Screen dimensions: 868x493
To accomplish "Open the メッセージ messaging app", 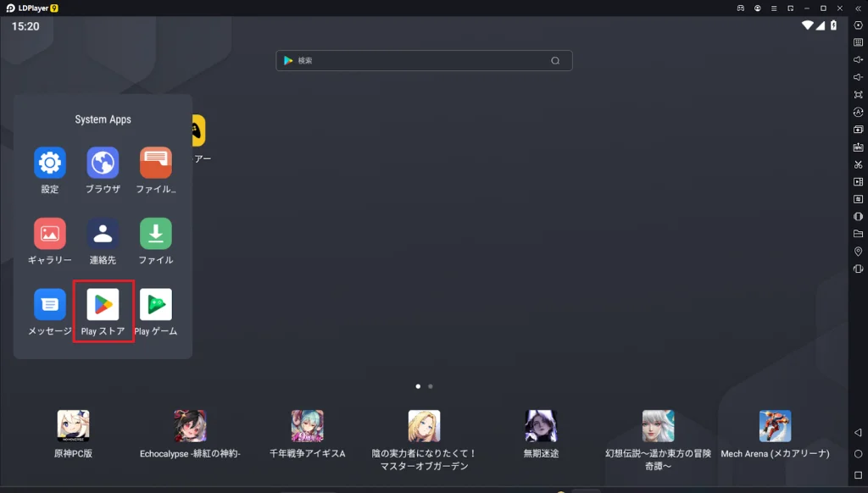I will [50, 304].
